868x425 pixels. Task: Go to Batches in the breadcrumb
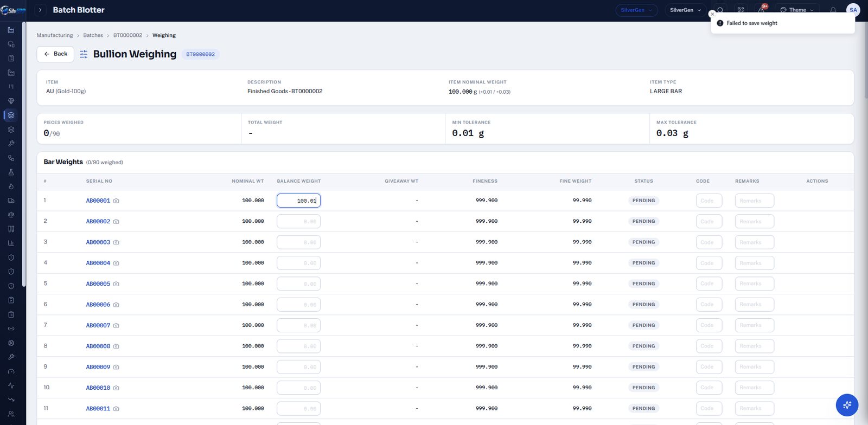[93, 35]
